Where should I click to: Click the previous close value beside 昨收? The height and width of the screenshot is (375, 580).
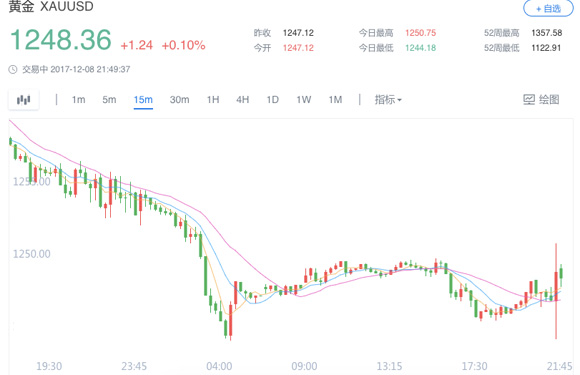pyautogui.click(x=298, y=33)
